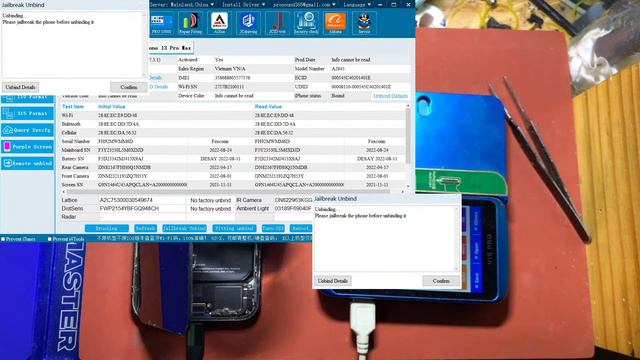640x360 pixels.
Task: Click the Refresh button
Action: click(145, 228)
